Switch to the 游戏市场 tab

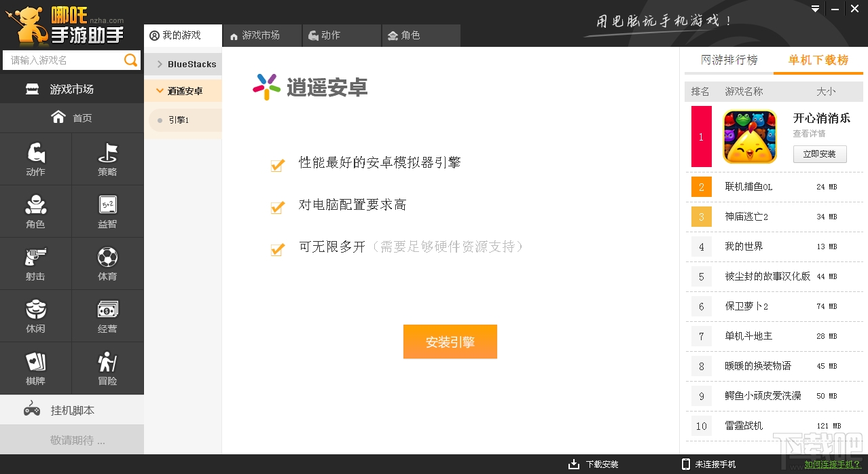click(x=261, y=35)
